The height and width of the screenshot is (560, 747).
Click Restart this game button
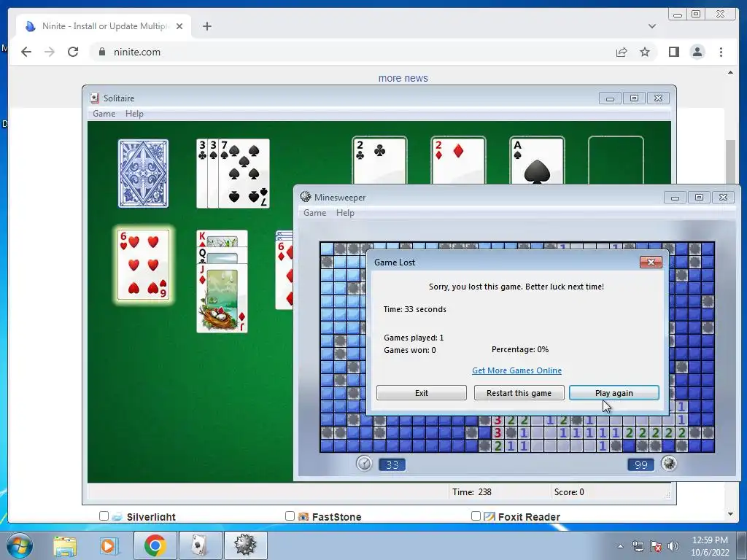(x=519, y=393)
